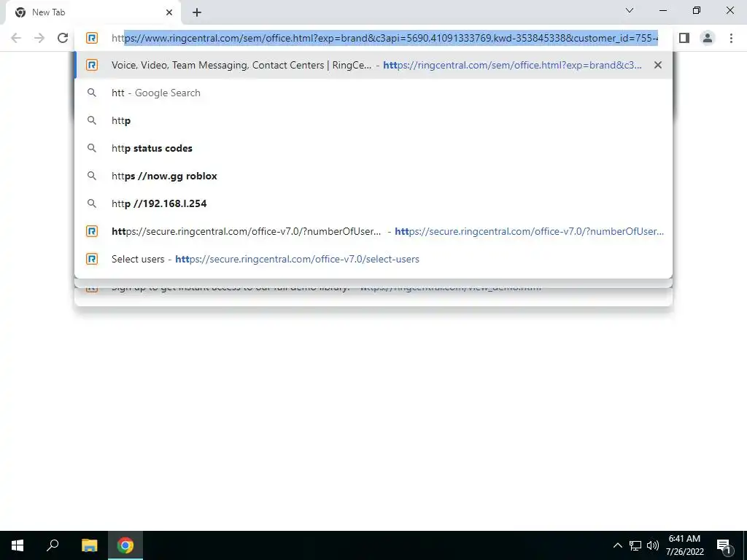
Task: Click the magnifier icon beside 'http //192.168.l.254'
Action: pos(92,203)
